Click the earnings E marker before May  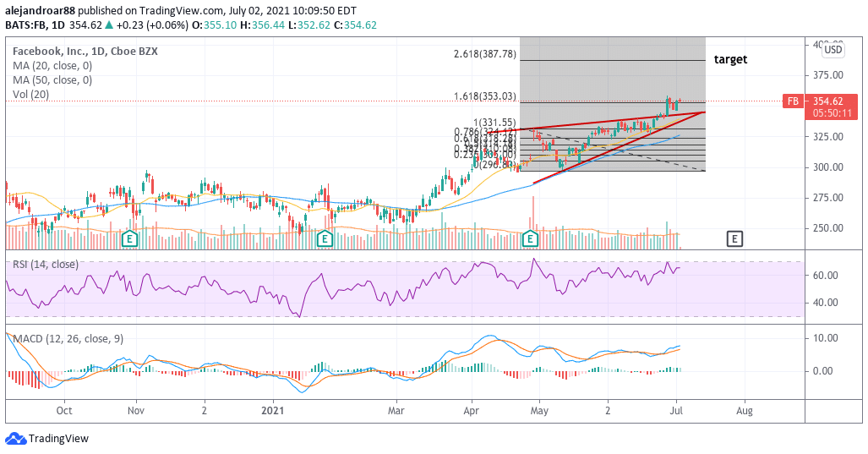(x=530, y=239)
